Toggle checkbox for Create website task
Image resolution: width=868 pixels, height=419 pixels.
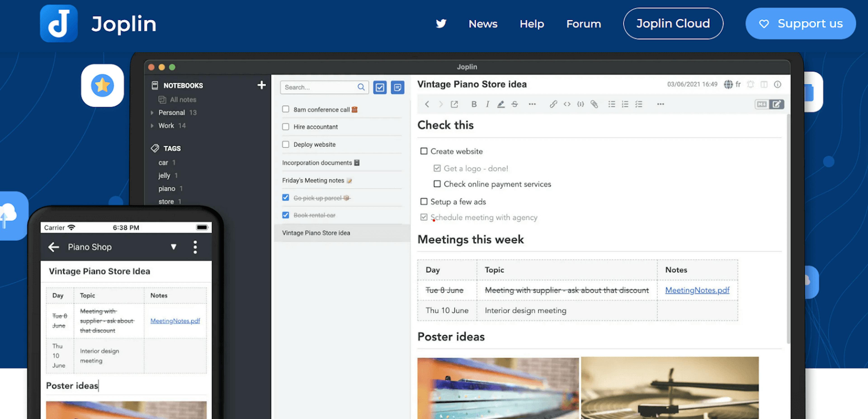[423, 151]
